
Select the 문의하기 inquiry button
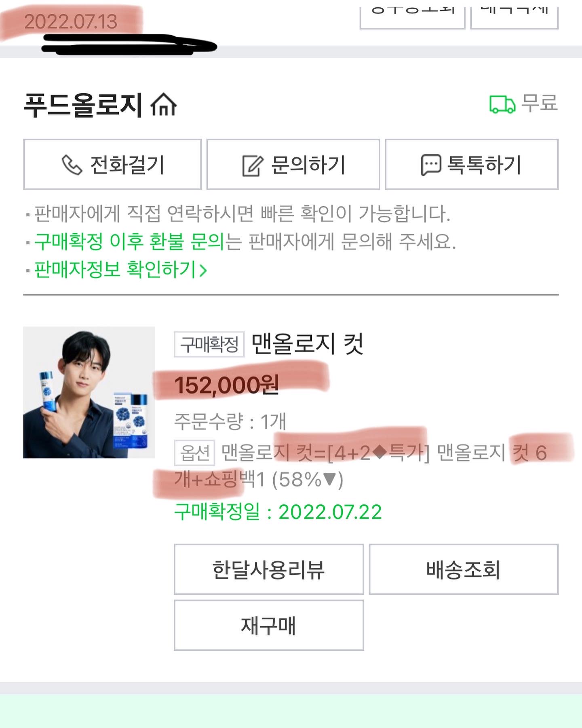pyautogui.click(x=293, y=164)
